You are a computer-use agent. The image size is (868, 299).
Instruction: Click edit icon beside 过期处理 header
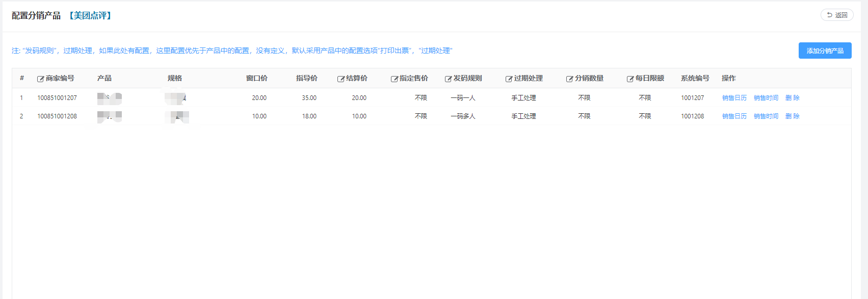509,79
